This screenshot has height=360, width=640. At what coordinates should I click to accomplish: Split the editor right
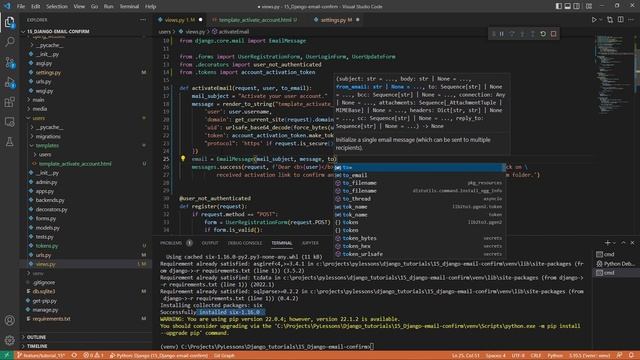[620, 20]
